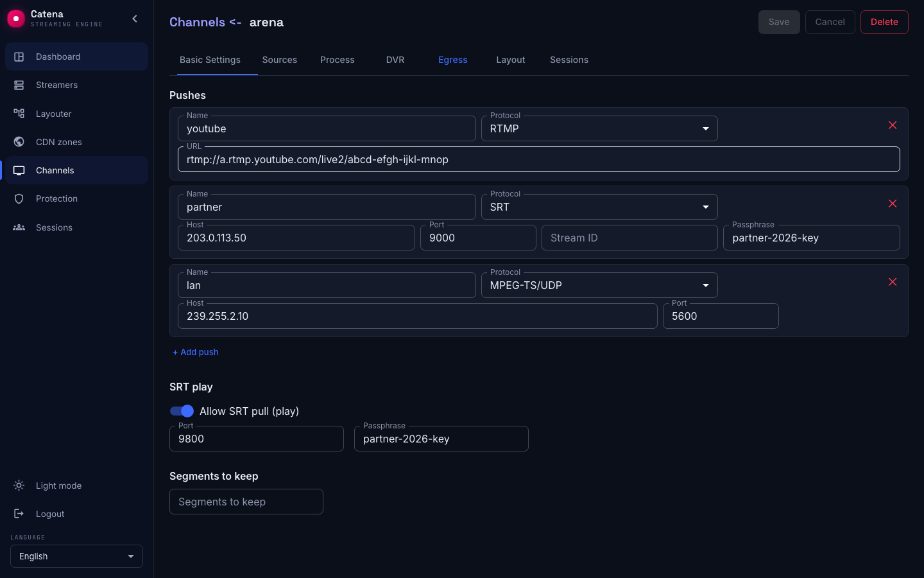The image size is (924, 578).
Task: Click the Protection shield icon
Action: coord(19,198)
